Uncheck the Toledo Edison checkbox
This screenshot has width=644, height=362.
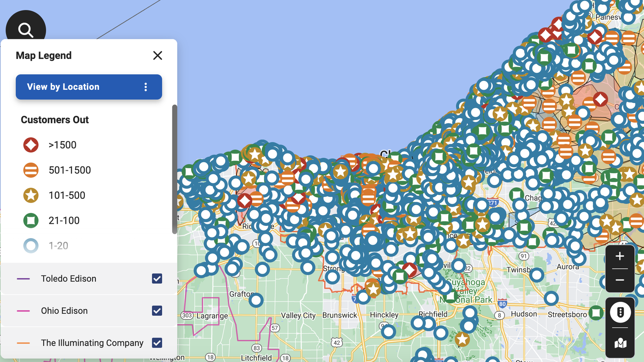(x=157, y=279)
